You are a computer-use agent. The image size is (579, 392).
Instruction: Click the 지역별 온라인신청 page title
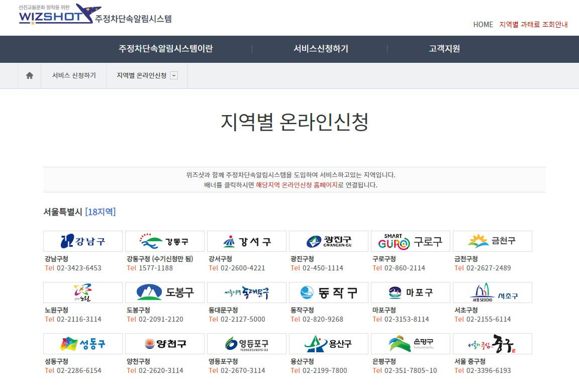click(x=295, y=122)
